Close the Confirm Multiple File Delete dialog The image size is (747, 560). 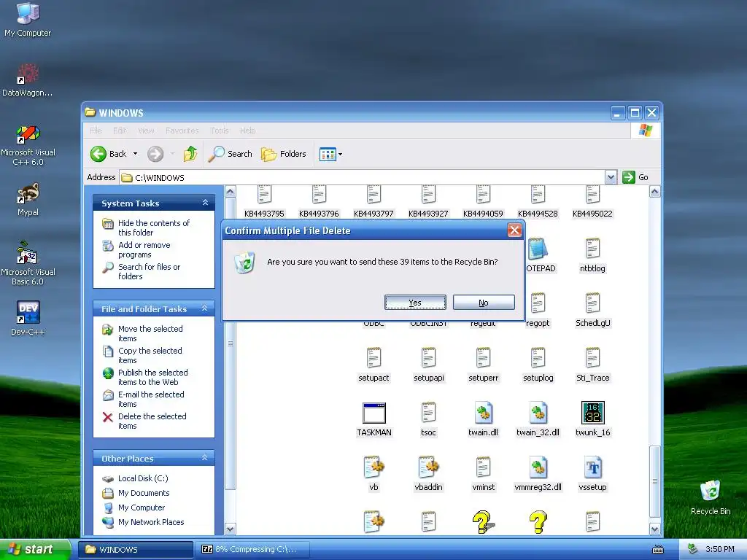514,230
